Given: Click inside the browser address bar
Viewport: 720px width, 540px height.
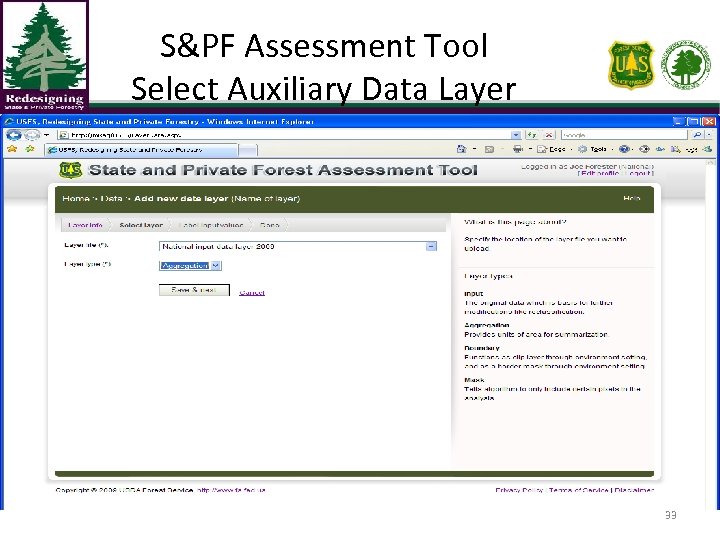Looking at the screenshot, I should click(x=285, y=135).
